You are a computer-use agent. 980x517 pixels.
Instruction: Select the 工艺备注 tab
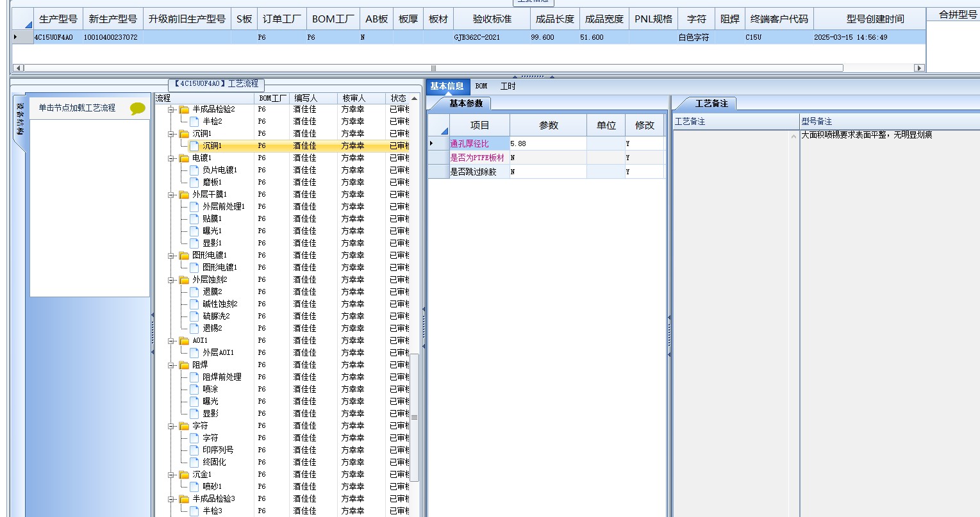click(x=711, y=103)
